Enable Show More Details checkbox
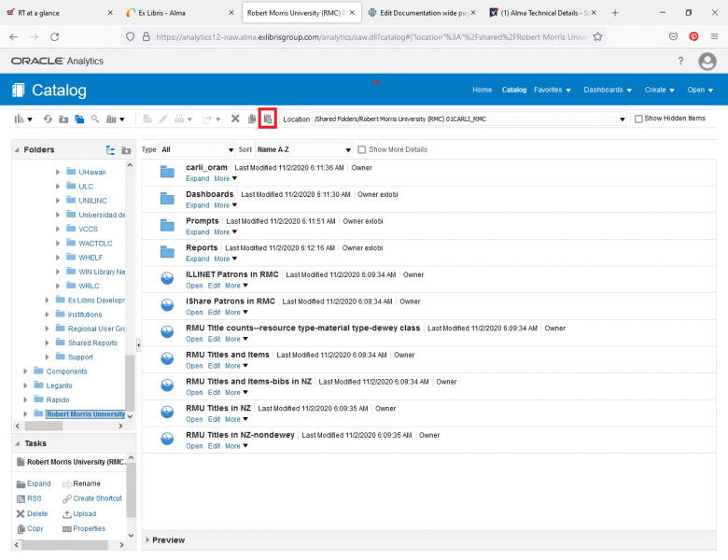 tap(362, 149)
